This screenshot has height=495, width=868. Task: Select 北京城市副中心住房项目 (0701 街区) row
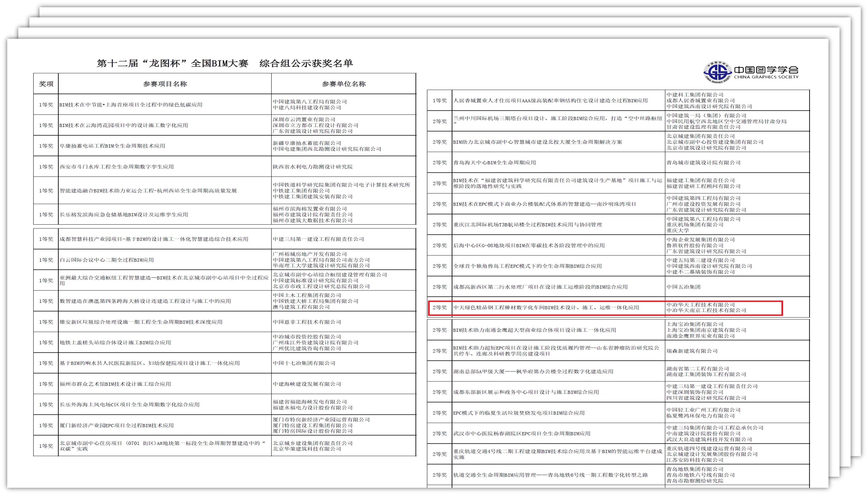pyautogui.click(x=224, y=446)
